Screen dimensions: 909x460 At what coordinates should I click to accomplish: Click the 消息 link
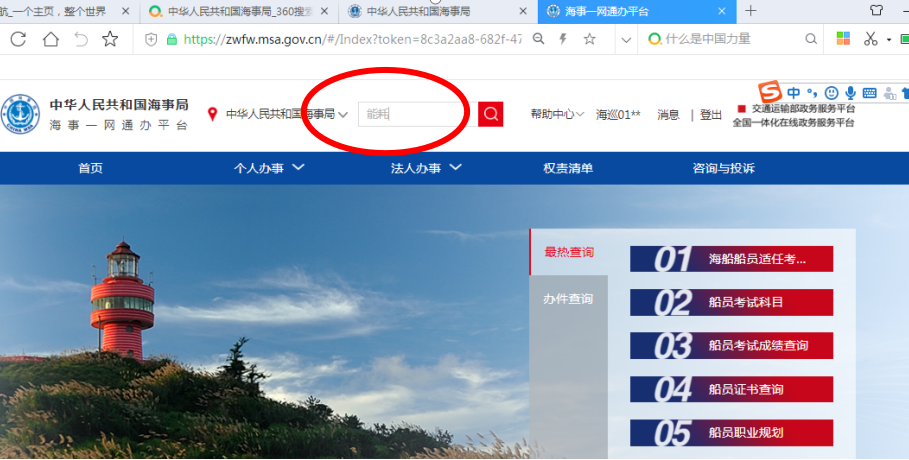pos(668,115)
